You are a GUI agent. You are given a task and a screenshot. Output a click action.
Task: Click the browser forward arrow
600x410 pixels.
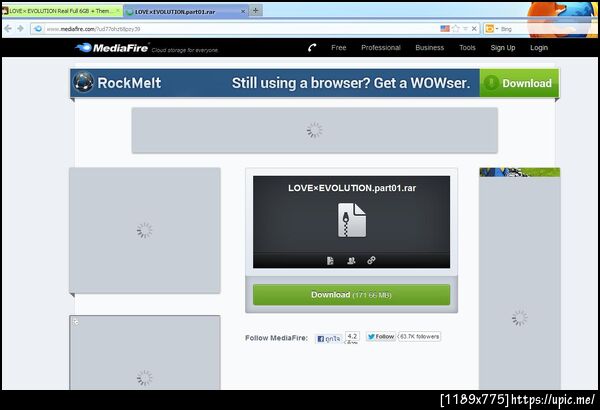click(x=21, y=29)
